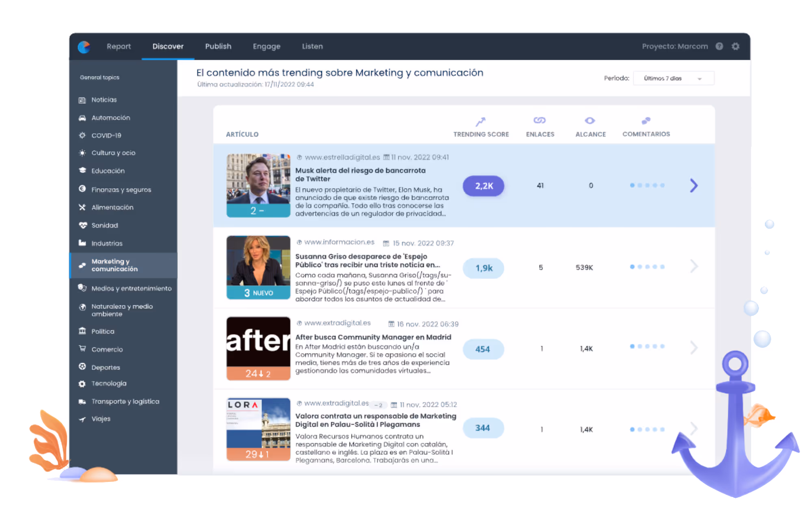
Task: Open Valora contrata un responsable headline
Action: pos(376,420)
